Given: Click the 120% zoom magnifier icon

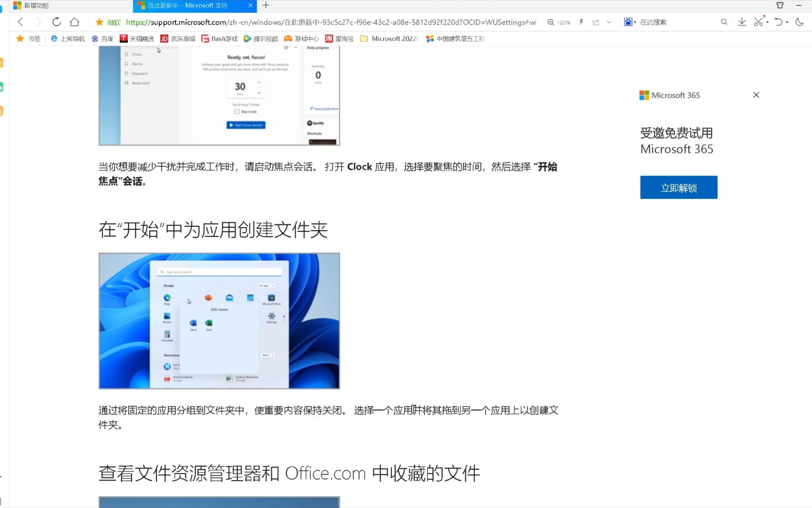Looking at the screenshot, I should click(x=551, y=22).
